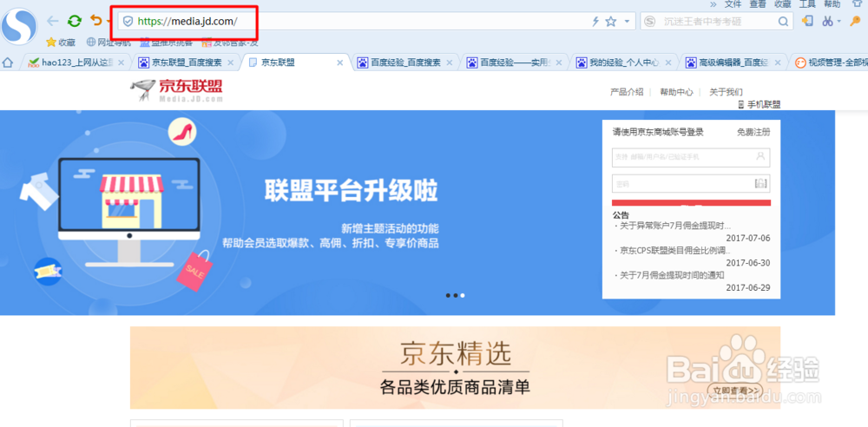The image size is (868, 427).
Task: Open the 文件 menu
Action: [x=733, y=3]
